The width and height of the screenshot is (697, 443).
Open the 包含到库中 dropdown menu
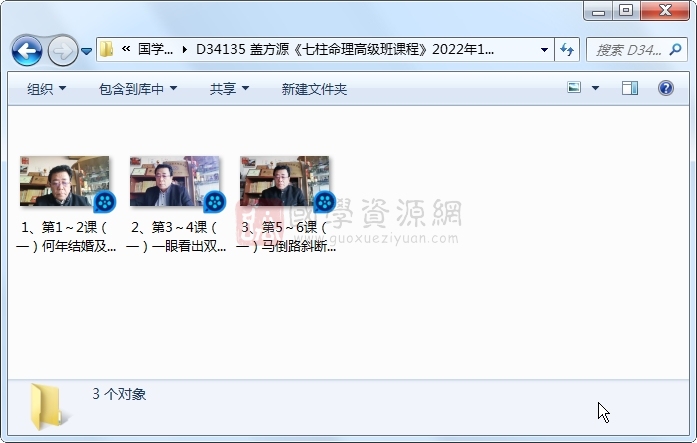(x=137, y=89)
